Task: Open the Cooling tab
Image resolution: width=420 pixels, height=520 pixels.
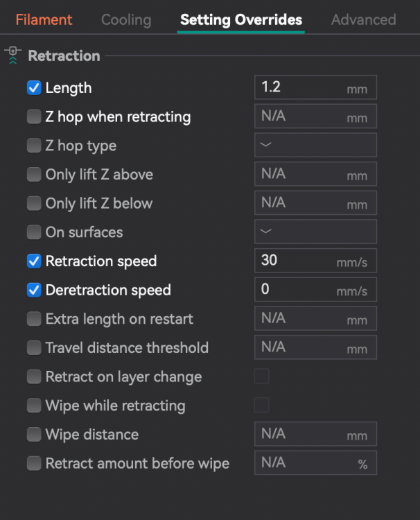Action: [126, 19]
